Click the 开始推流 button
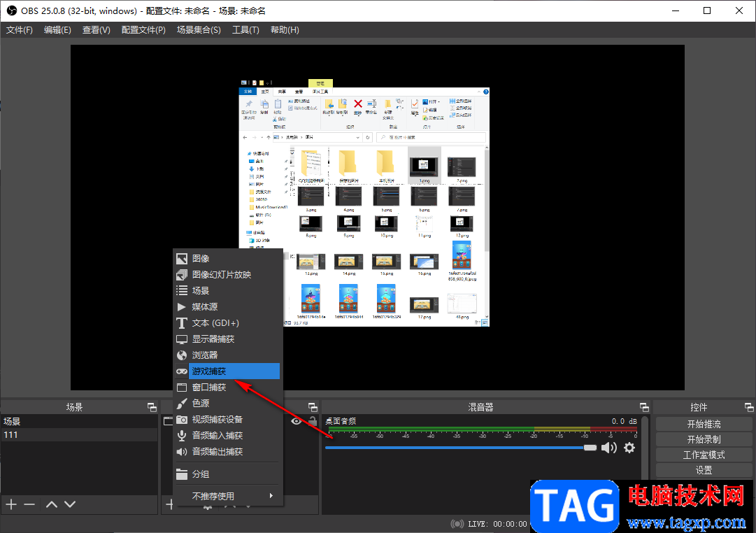This screenshot has width=756, height=533. coord(704,424)
